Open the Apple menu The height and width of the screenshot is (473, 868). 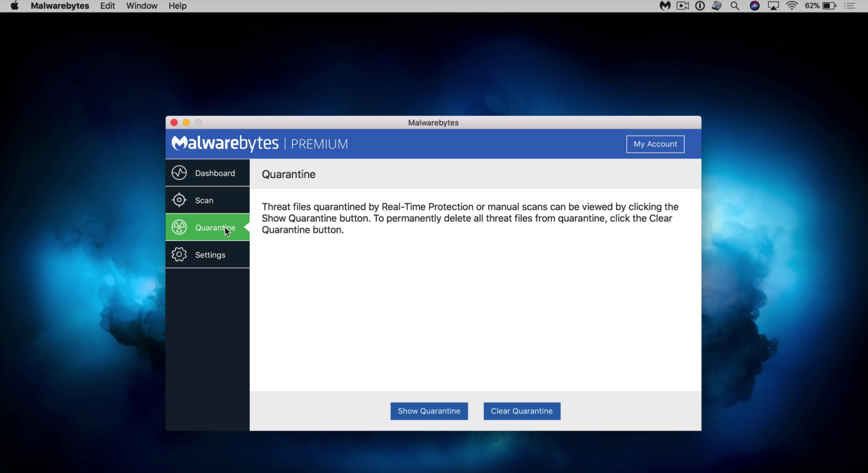[x=15, y=6]
